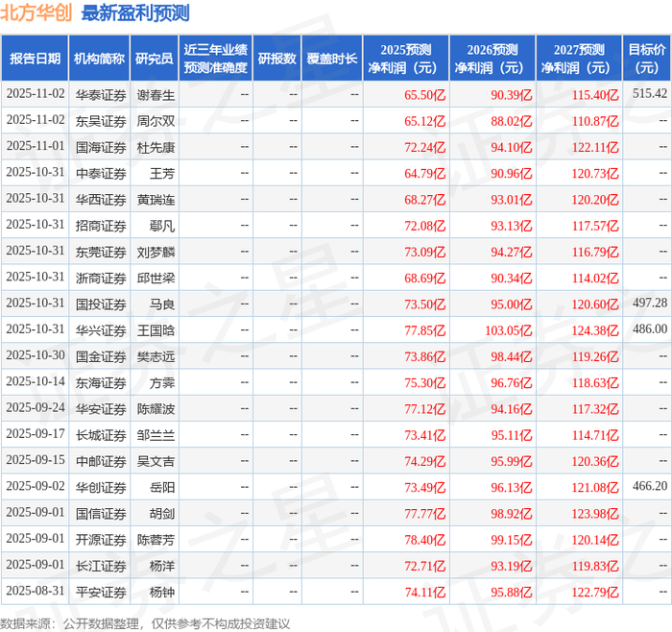Image resolution: width=672 pixels, height=632 pixels.
Task: Click the 2025-08-31 report date
Action: [36, 591]
